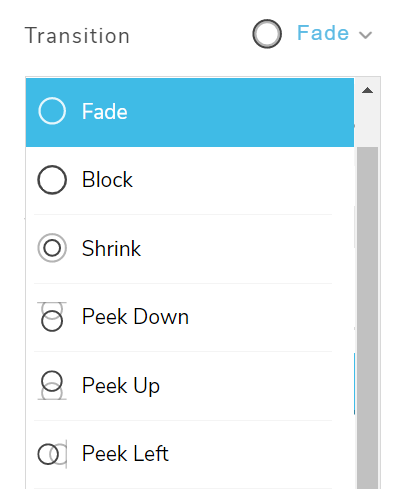Click the Fade preview icon beside Transition
Screen dimensions: 399x489
pos(267,34)
